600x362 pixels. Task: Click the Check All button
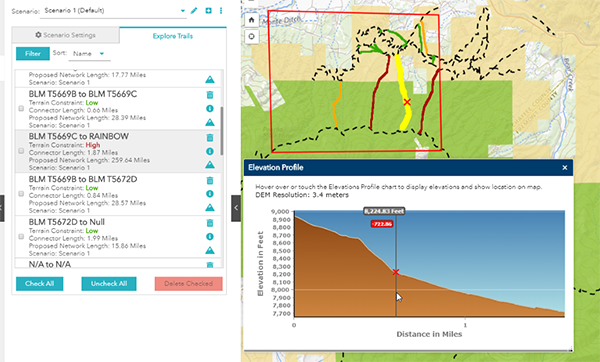click(x=39, y=284)
